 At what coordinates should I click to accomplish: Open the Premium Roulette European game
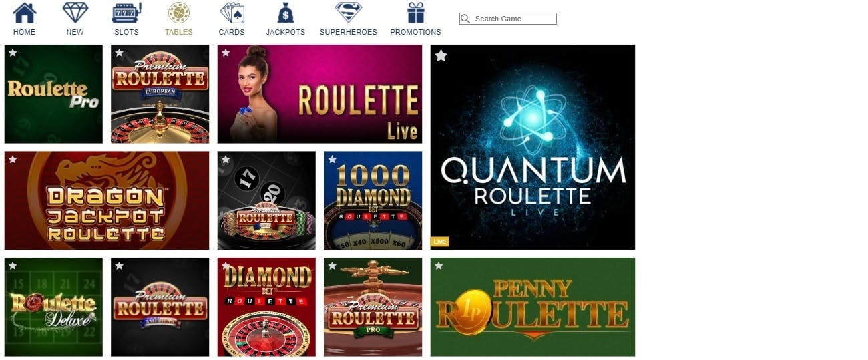160,94
